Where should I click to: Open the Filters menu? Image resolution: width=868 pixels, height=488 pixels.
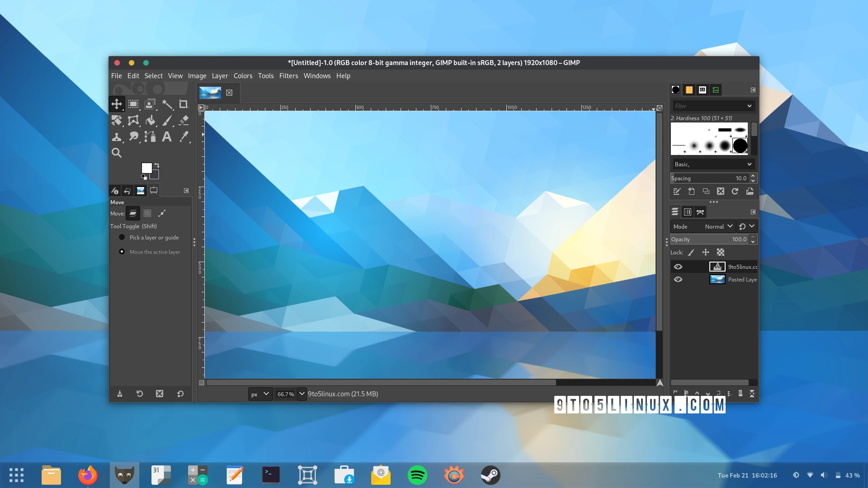tap(288, 75)
